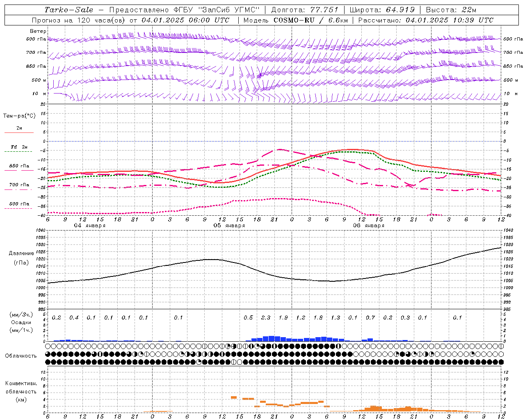Click the longitude value Долгота: 77.751

coord(305,10)
